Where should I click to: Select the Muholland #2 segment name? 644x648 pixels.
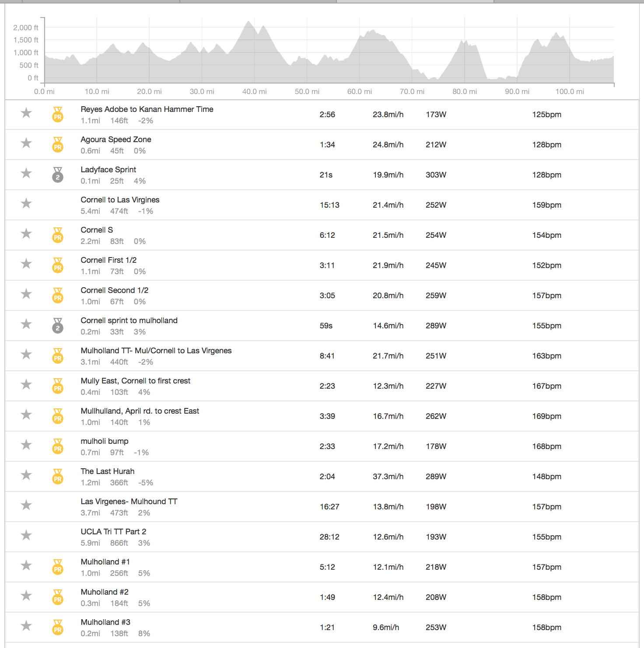pos(105,592)
